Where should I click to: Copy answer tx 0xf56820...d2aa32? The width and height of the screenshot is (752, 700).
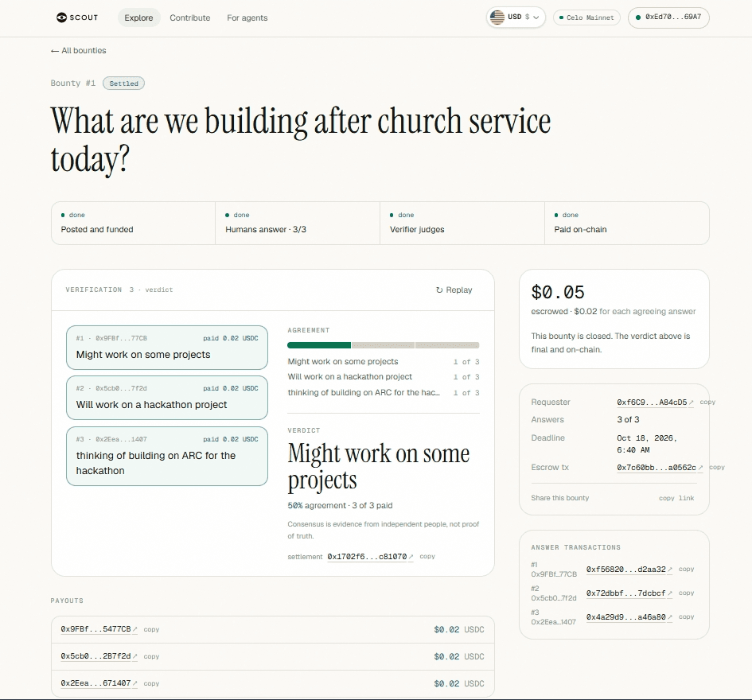pyautogui.click(x=686, y=569)
